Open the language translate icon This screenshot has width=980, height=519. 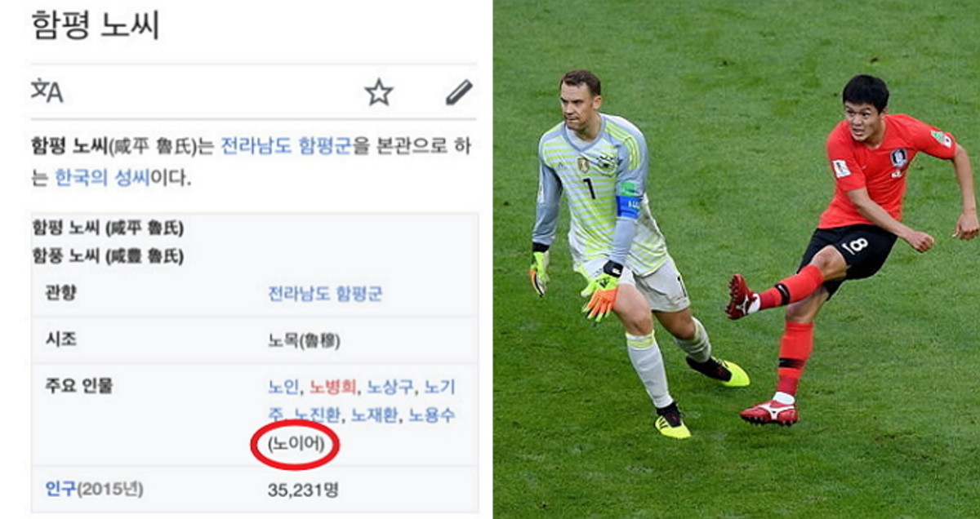click(x=47, y=91)
